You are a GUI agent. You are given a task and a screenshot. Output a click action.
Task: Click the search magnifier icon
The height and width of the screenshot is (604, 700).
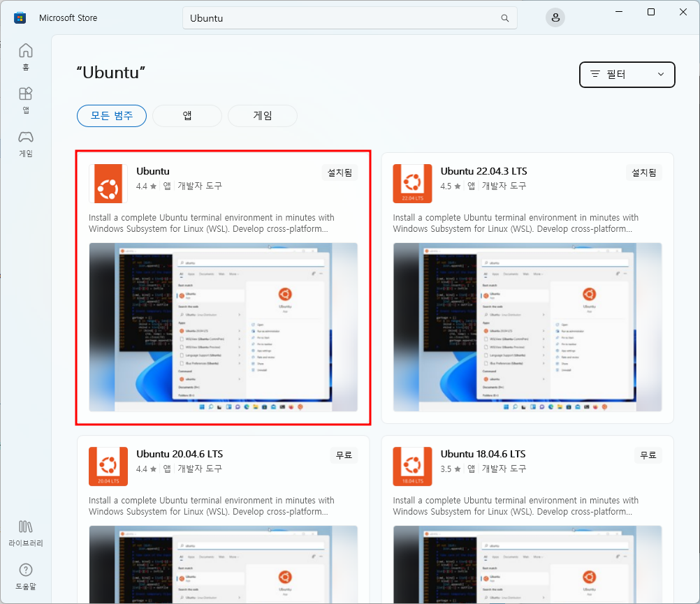505,18
